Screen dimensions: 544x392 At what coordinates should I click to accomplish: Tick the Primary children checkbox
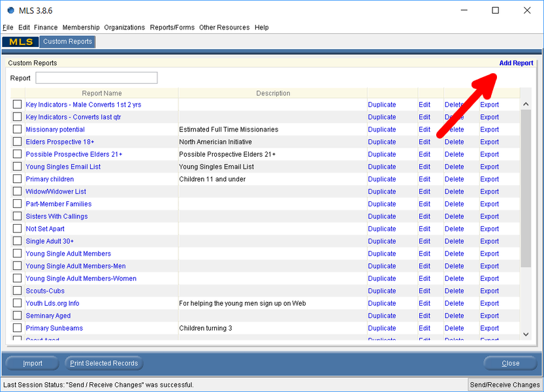coord(17,179)
